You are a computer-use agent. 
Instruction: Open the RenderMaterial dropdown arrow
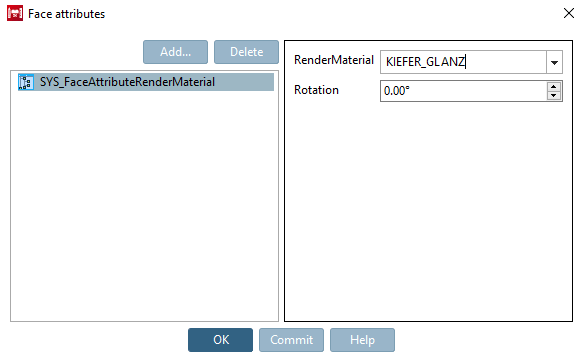click(x=554, y=62)
